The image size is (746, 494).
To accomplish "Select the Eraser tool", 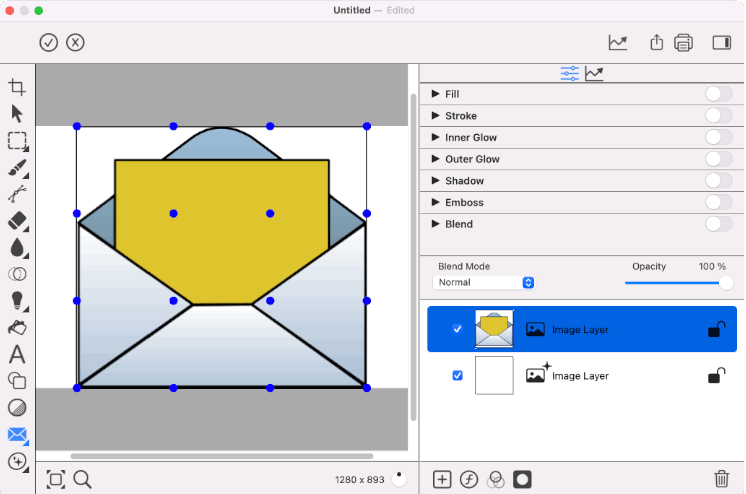I will (x=18, y=221).
